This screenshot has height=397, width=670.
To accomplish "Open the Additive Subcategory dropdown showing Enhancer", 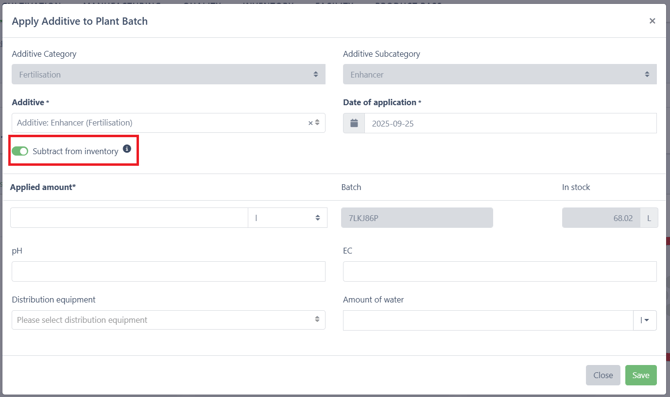I will tap(500, 74).
